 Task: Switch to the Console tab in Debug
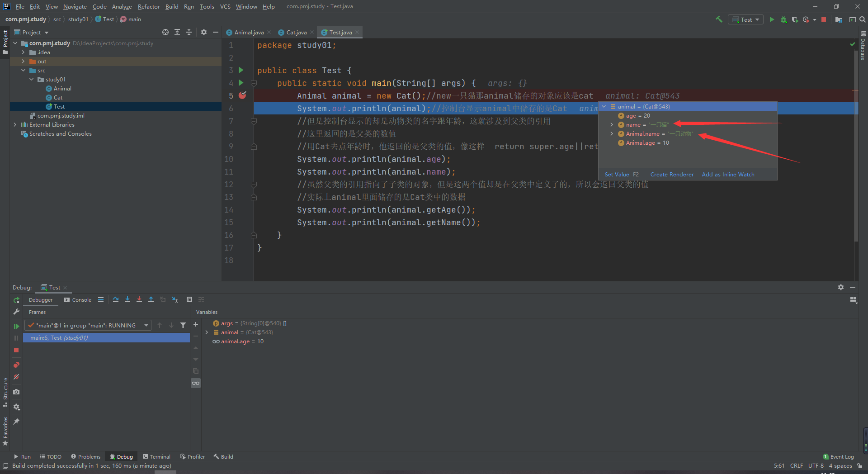tap(77, 299)
